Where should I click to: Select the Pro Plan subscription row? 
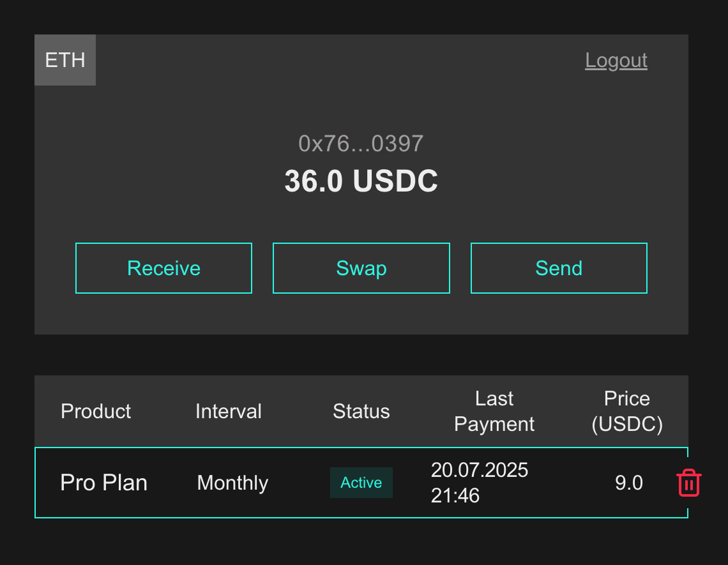pyautogui.click(x=361, y=483)
